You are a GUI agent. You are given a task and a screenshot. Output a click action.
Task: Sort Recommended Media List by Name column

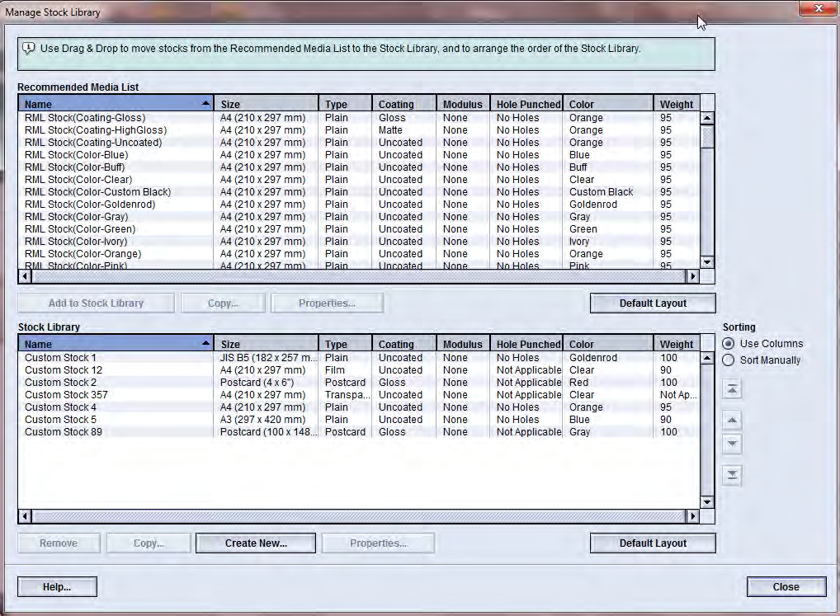point(116,104)
